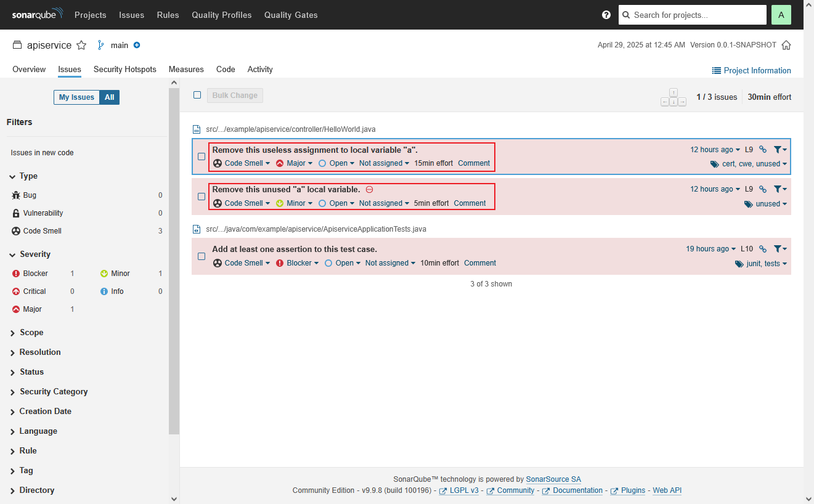Click the filters sidebar scrollbar down arrow
814x504 pixels.
(x=174, y=498)
